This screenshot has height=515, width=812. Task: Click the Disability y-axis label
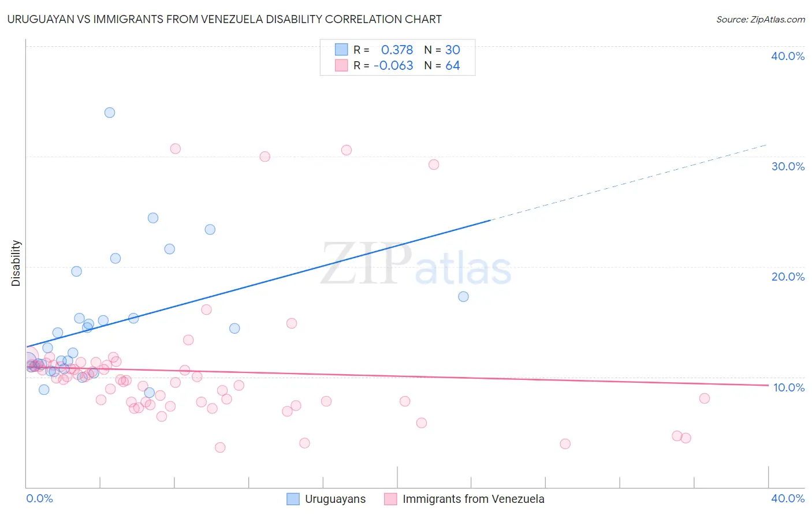click(16, 263)
